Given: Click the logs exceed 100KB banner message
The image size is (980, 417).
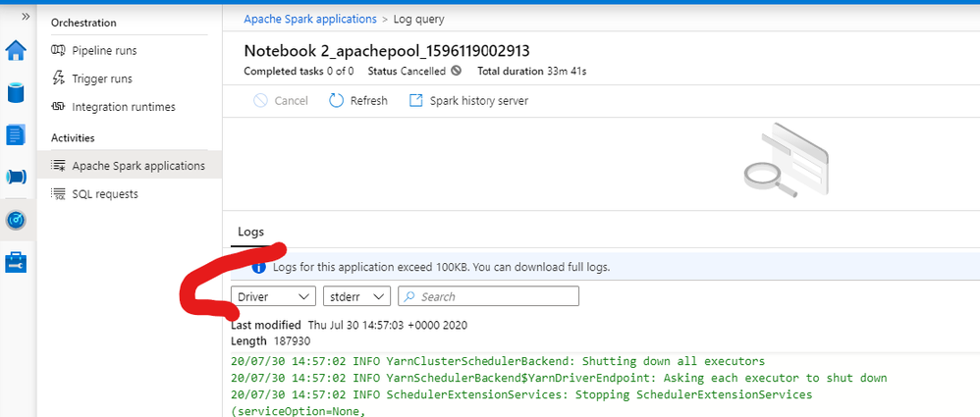Looking at the screenshot, I should click(441, 267).
